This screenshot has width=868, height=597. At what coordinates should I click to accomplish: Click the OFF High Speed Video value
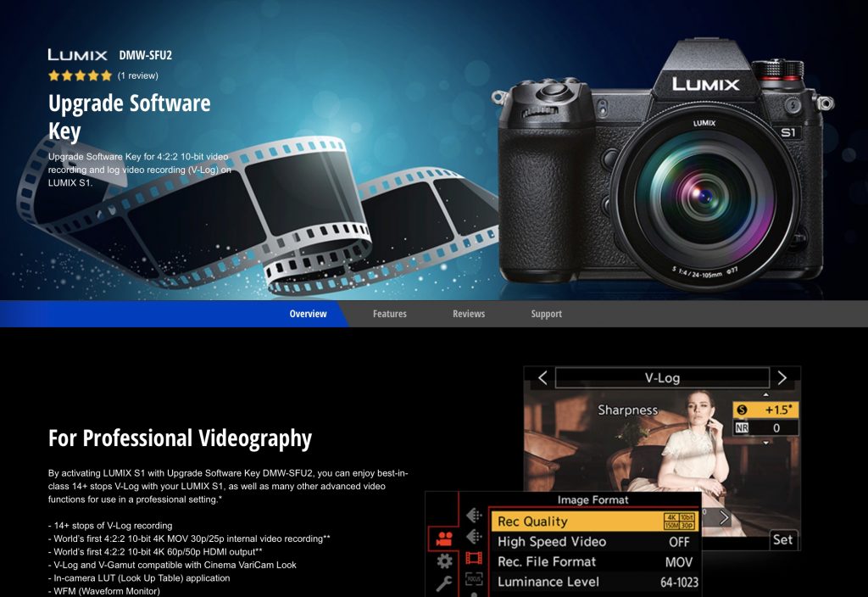679,542
